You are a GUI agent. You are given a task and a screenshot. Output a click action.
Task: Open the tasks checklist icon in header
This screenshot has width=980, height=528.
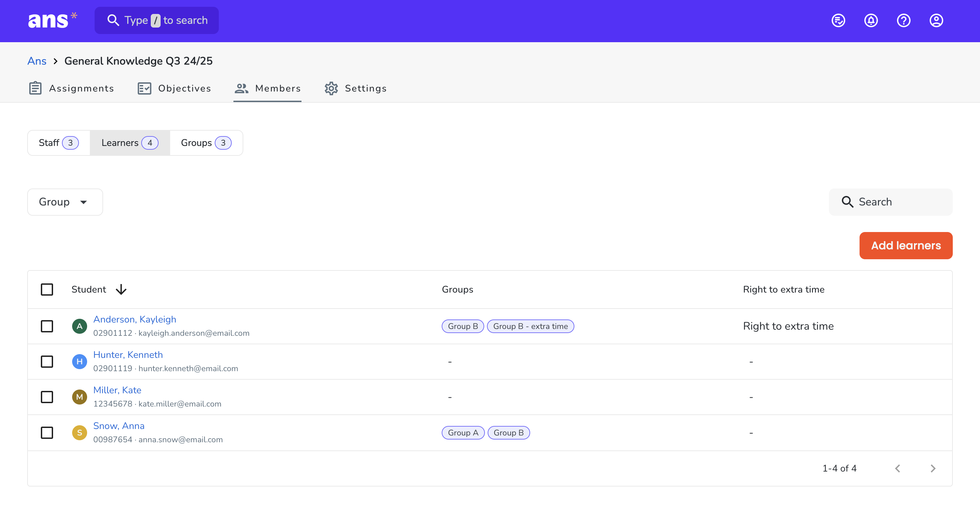click(x=838, y=20)
